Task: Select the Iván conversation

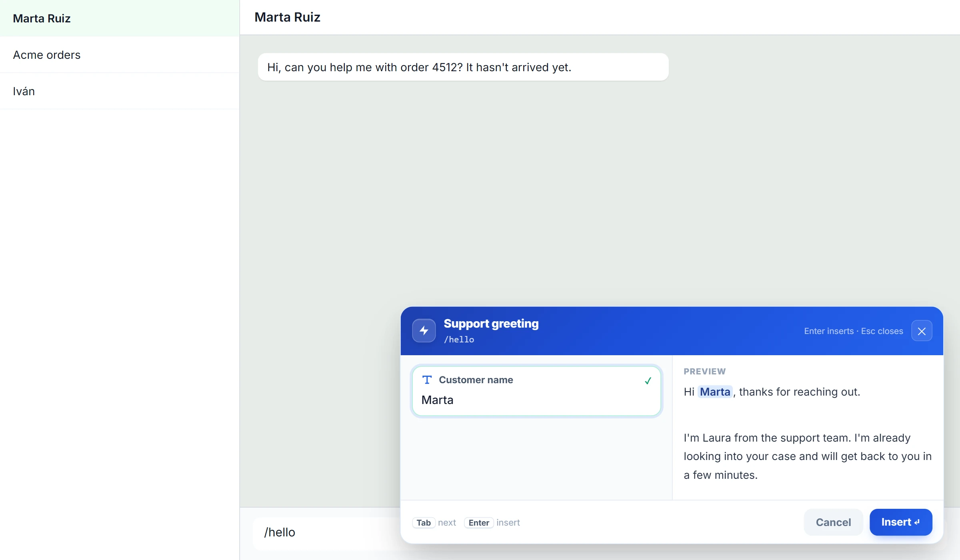Action: coord(120,91)
